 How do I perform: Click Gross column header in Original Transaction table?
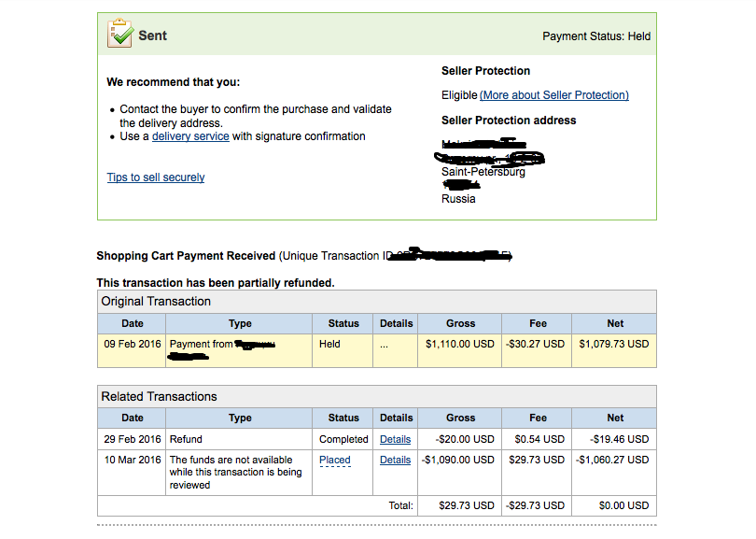(x=460, y=323)
